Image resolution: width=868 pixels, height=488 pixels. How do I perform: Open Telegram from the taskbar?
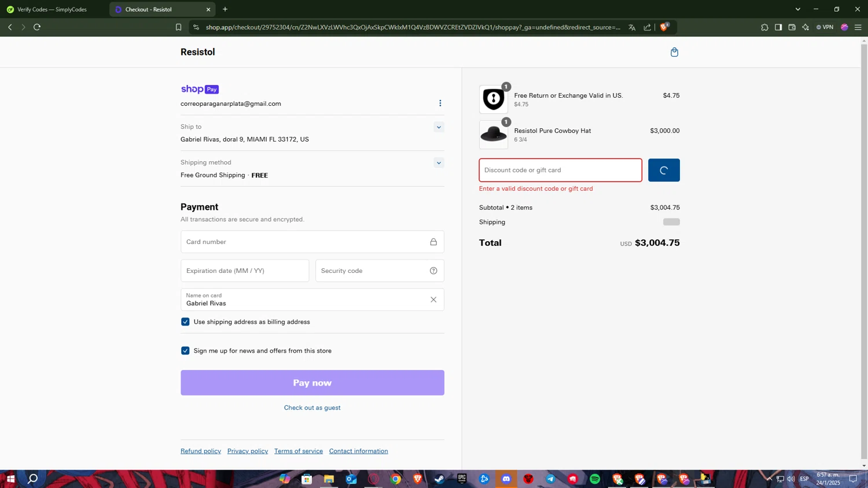click(550, 479)
